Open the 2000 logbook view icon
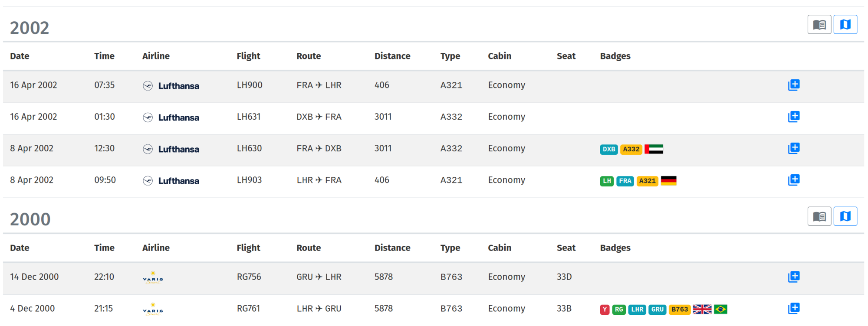The image size is (868, 326). point(819,216)
